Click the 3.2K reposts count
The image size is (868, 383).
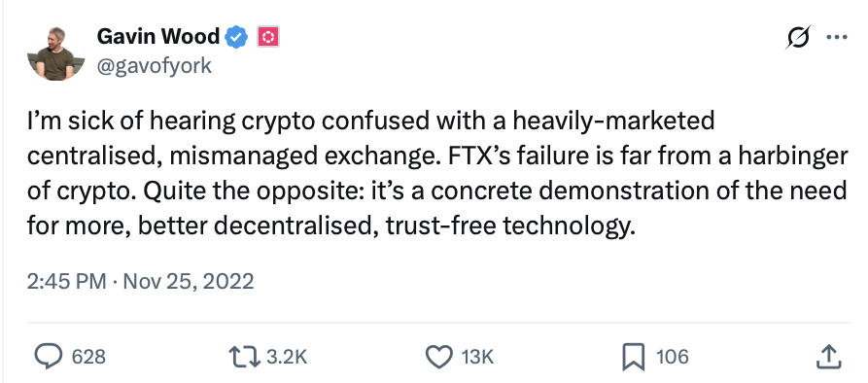[x=287, y=357]
